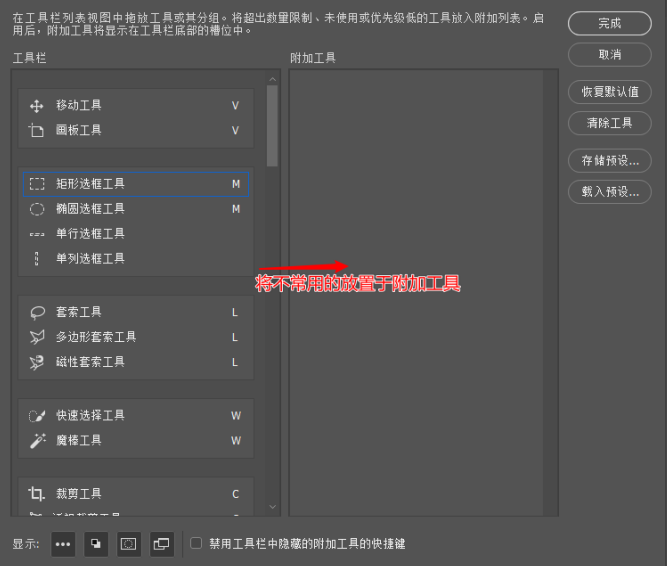Click shortcut W of 快速选择工具

pyautogui.click(x=236, y=416)
